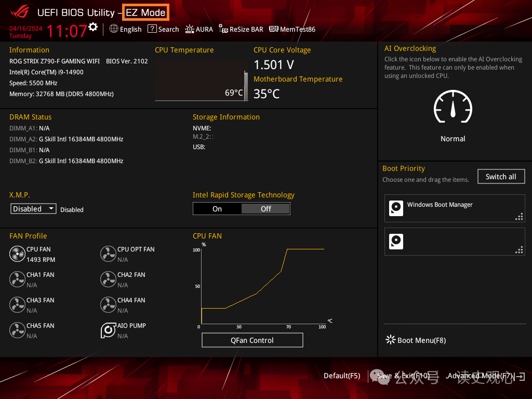This screenshot has width=532, height=399.
Task: Click the MemTest86 memory icon
Action: pyautogui.click(x=273, y=29)
